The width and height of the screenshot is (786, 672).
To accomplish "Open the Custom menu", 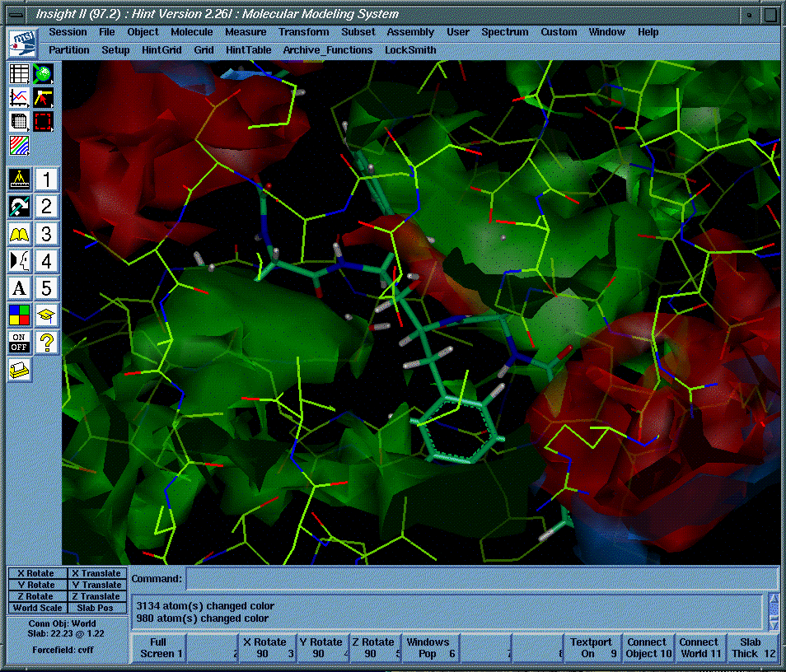I will (559, 32).
